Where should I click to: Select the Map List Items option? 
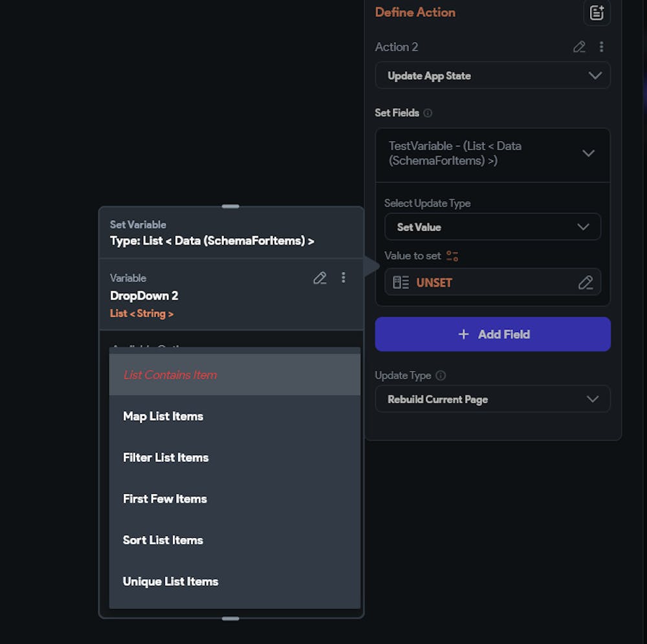click(x=163, y=416)
